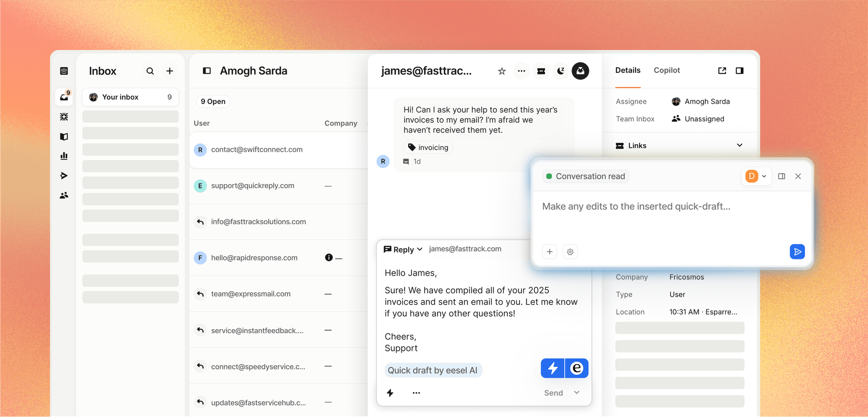
Task: Click the eesel AI 'e' button
Action: (x=577, y=368)
